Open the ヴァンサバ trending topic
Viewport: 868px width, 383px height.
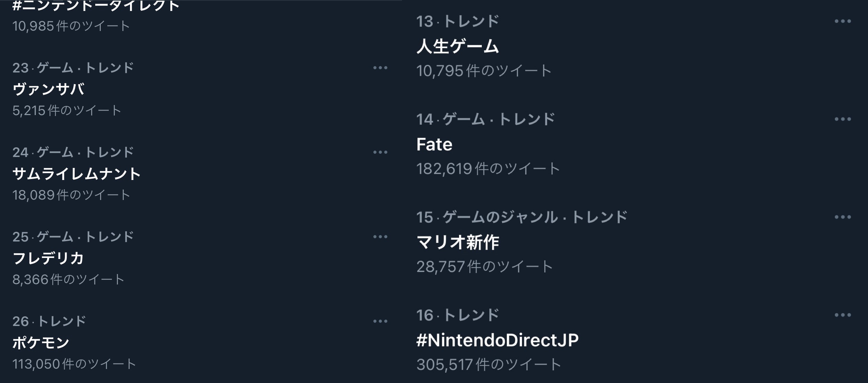pos(48,89)
